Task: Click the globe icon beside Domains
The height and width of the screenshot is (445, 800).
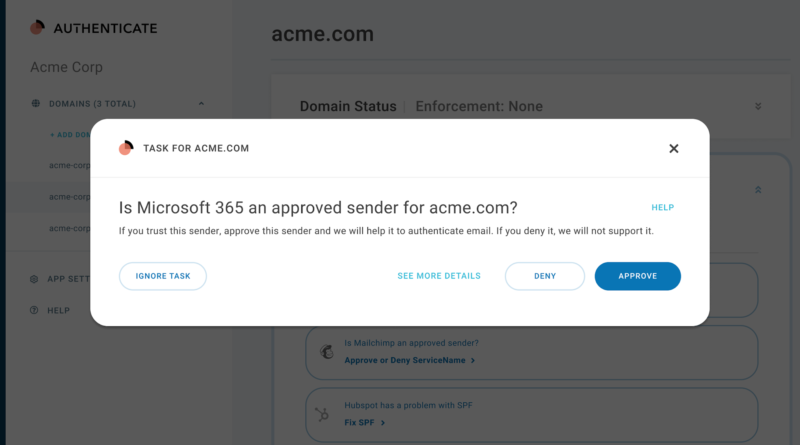Action: (x=35, y=104)
